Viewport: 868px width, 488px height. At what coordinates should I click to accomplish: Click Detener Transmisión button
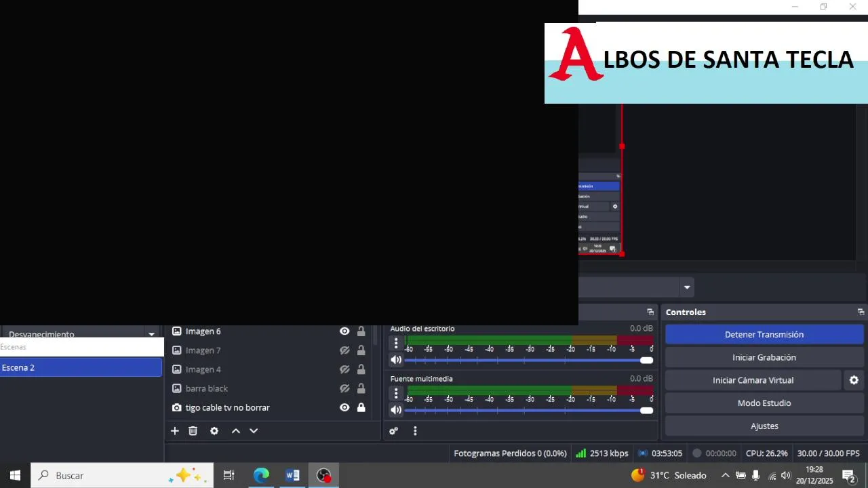pyautogui.click(x=764, y=334)
